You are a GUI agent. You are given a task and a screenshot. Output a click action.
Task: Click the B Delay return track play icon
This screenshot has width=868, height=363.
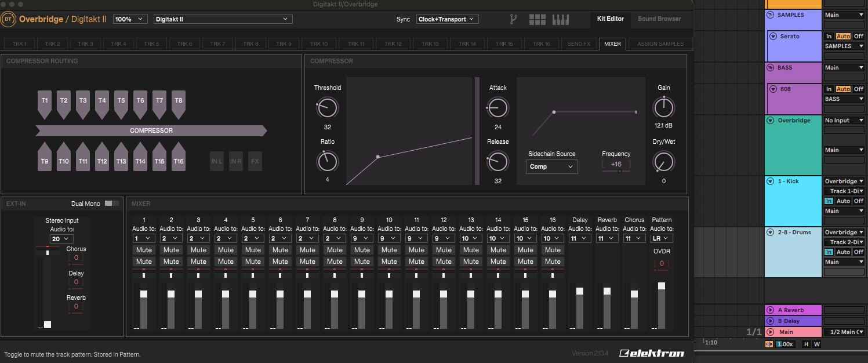pyautogui.click(x=771, y=321)
